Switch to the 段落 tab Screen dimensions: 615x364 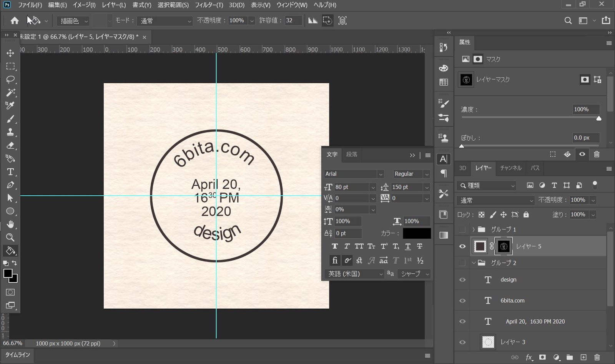click(x=351, y=155)
